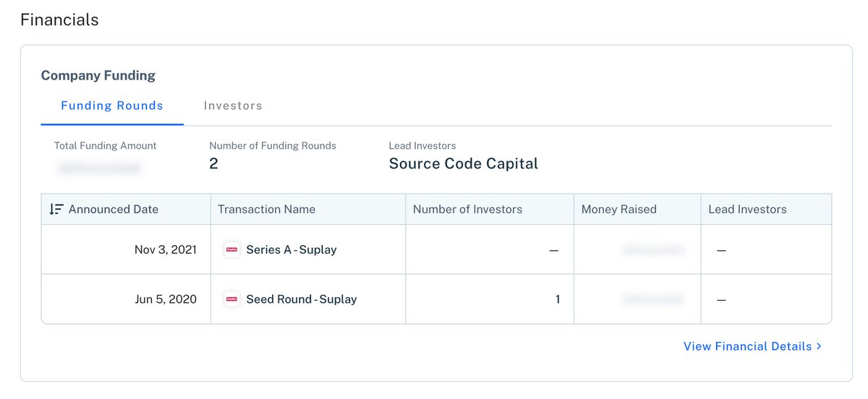Screen dimensions: 868x399
Task: Click the Number of Investors column header
Action: (467, 210)
